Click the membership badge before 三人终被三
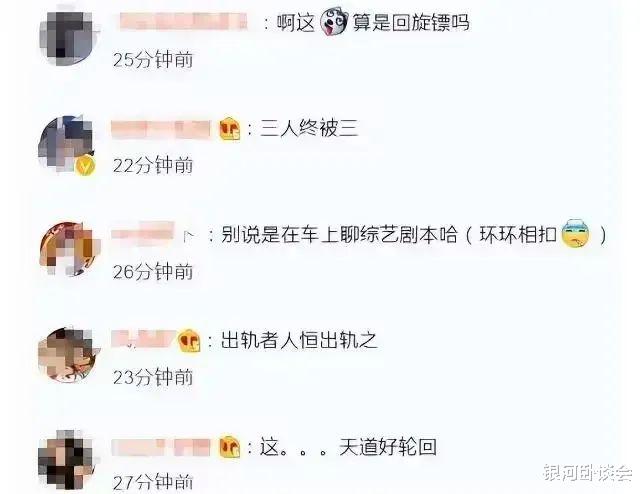The image size is (642, 494). pos(230,129)
